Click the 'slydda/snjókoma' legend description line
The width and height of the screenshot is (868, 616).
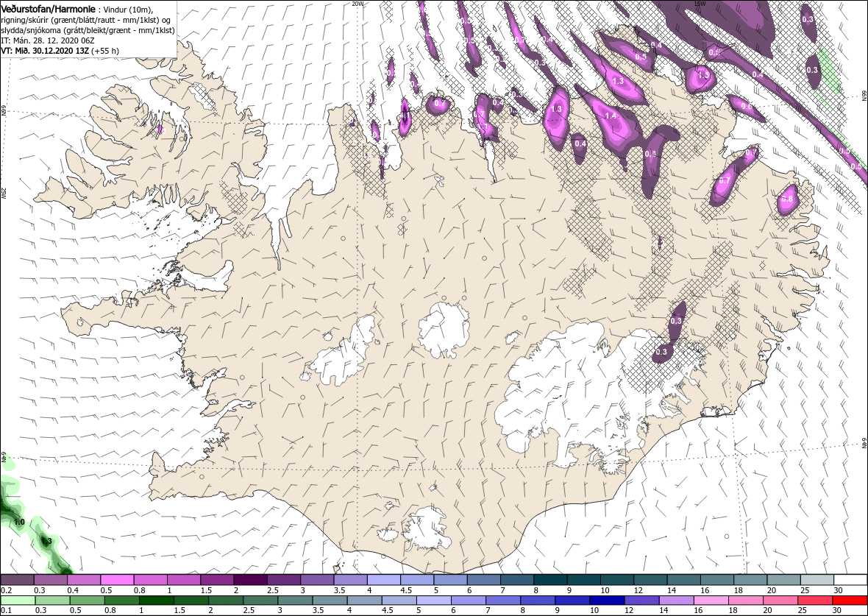coord(88,30)
